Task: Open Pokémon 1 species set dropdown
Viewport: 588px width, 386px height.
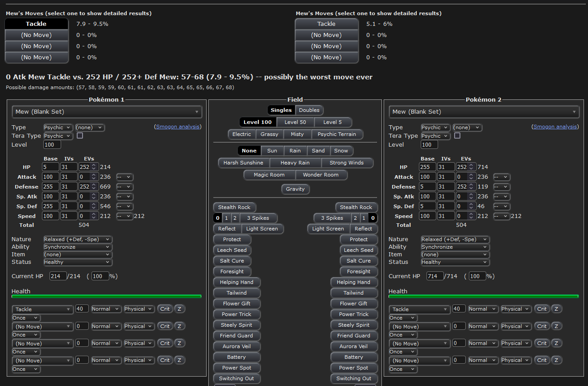Action: coord(107,112)
